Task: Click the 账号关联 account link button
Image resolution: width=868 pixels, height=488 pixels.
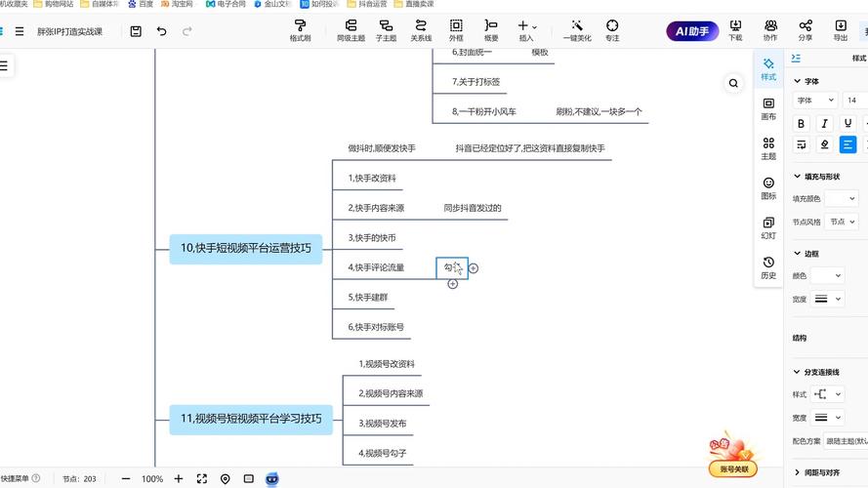Action: (733, 469)
